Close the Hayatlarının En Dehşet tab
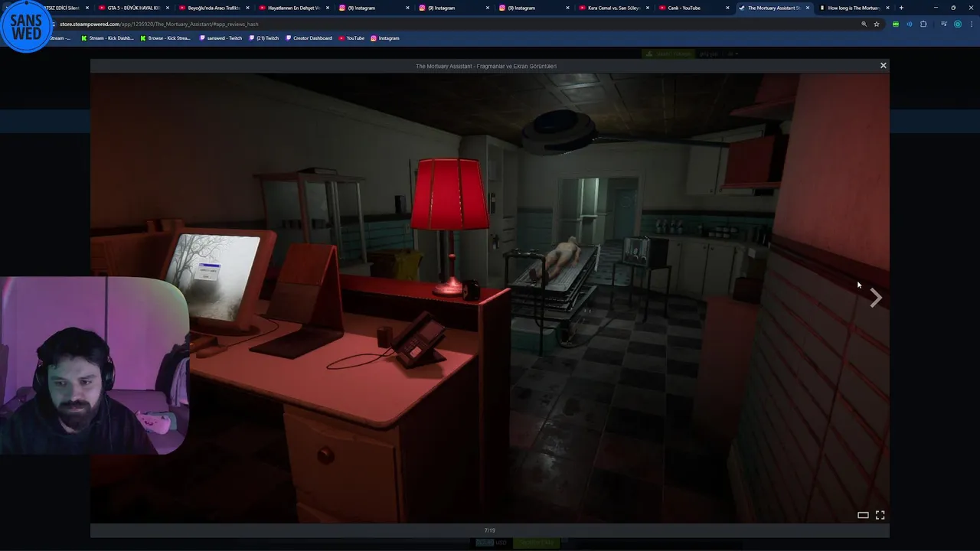Screen dimensions: 980x551 coord(328,8)
